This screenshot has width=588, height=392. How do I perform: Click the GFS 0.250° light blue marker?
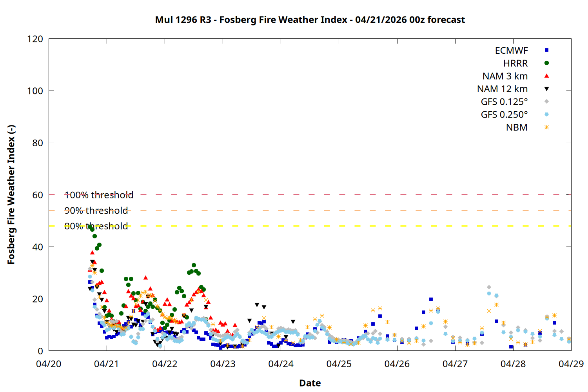[546, 114]
